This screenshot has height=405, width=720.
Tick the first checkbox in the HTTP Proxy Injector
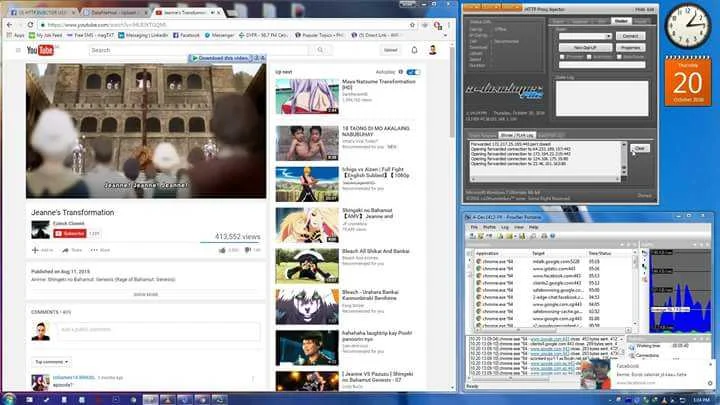[x=562, y=57]
